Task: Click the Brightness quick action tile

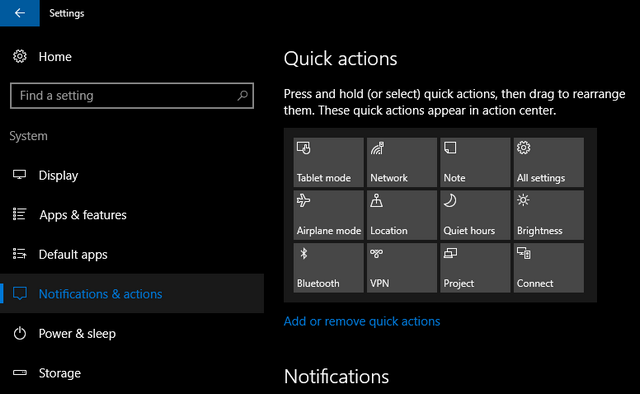Action: click(x=549, y=215)
